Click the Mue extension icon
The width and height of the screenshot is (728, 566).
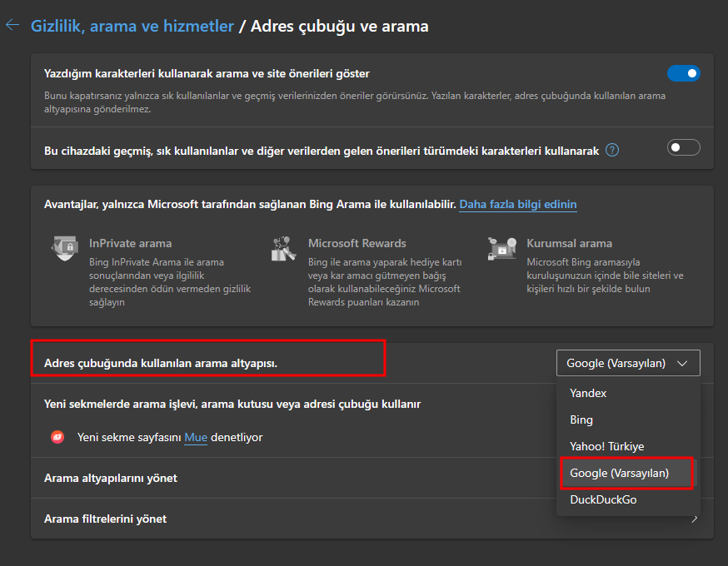pyautogui.click(x=57, y=437)
